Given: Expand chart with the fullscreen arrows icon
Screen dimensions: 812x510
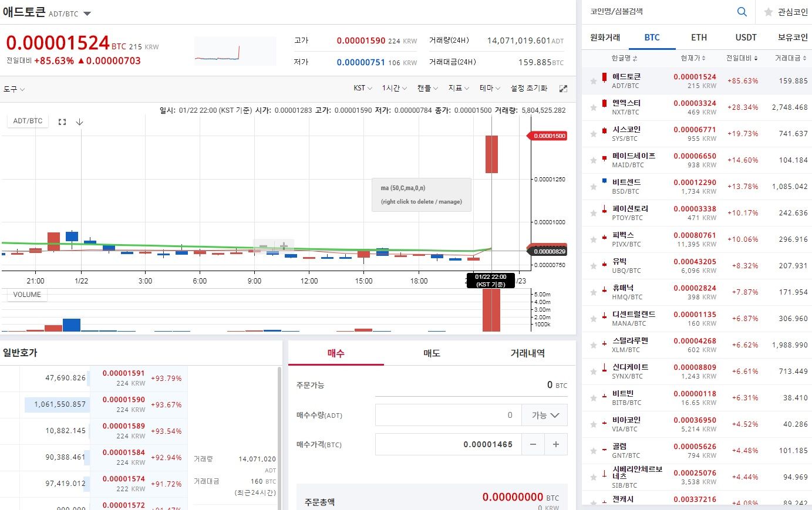Looking at the screenshot, I should 563,89.
